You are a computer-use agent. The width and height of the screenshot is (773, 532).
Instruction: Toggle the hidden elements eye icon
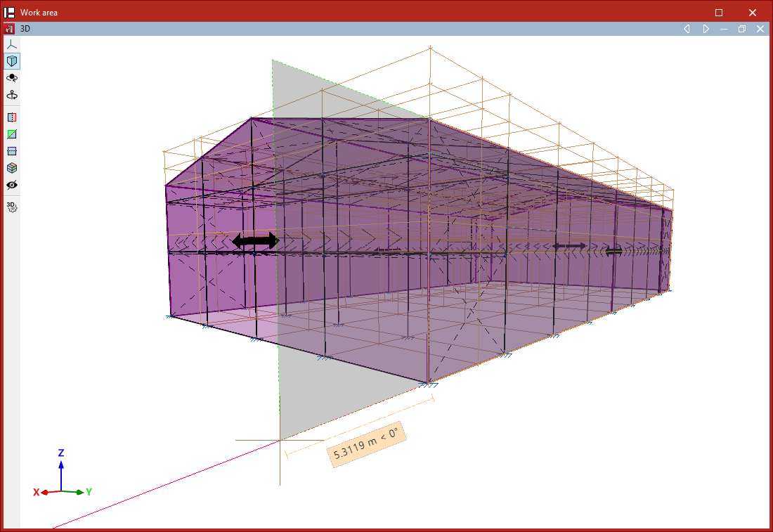point(12,185)
